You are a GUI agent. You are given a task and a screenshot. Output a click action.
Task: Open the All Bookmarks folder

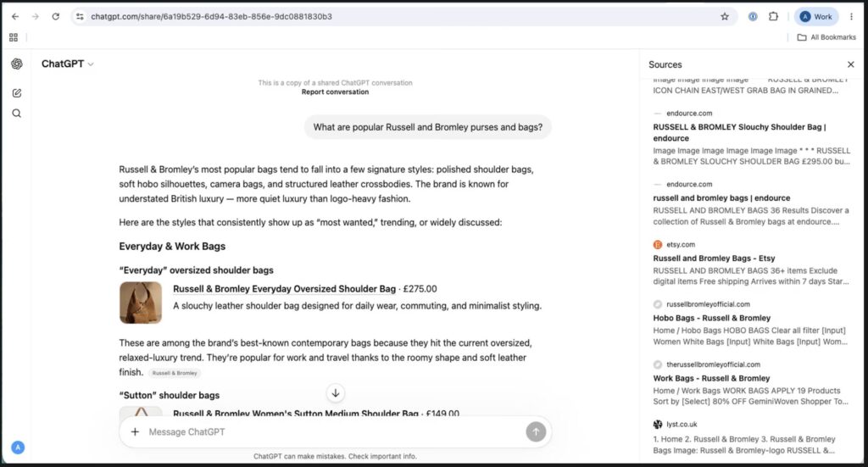(x=826, y=37)
